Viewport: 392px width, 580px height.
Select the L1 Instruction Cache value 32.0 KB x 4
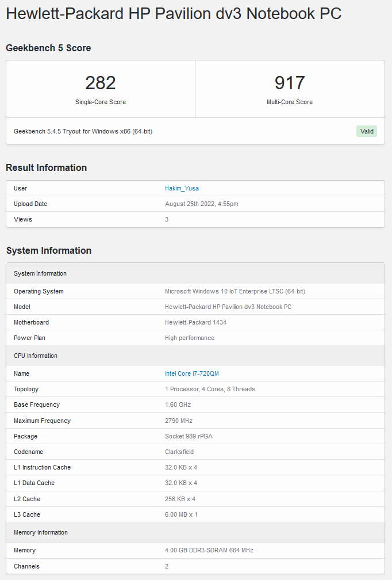[x=180, y=468]
